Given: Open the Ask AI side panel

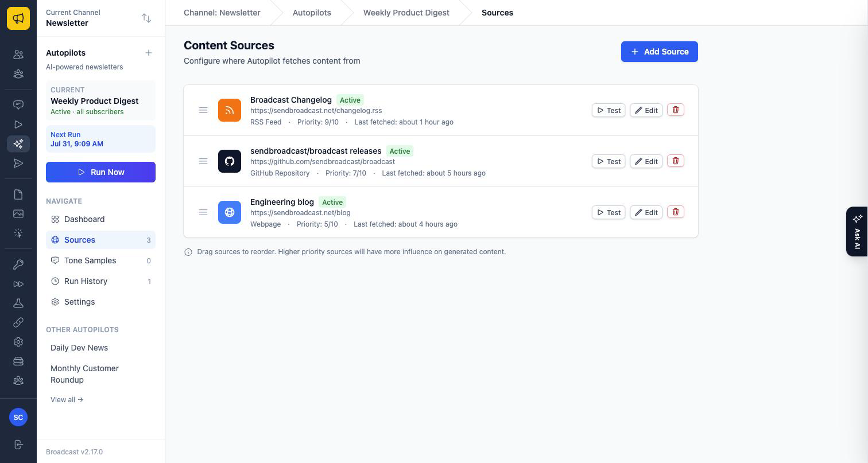Looking at the screenshot, I should point(857,231).
